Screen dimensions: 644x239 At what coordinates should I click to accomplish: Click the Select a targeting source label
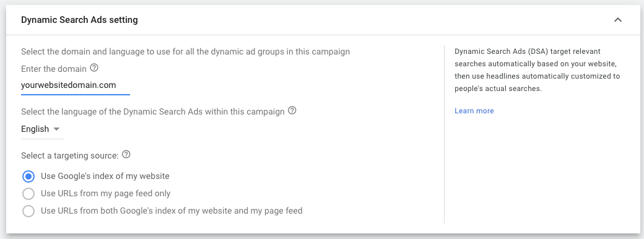click(x=70, y=155)
